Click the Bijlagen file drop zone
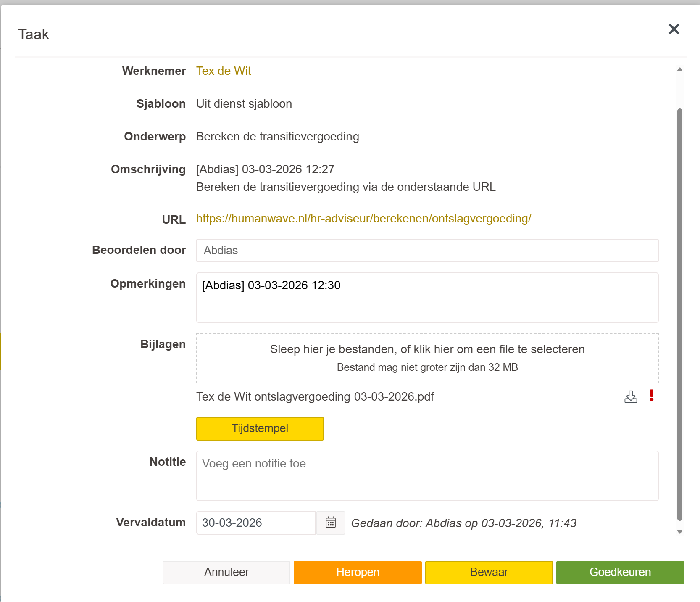This screenshot has width=700, height=602. [427, 358]
